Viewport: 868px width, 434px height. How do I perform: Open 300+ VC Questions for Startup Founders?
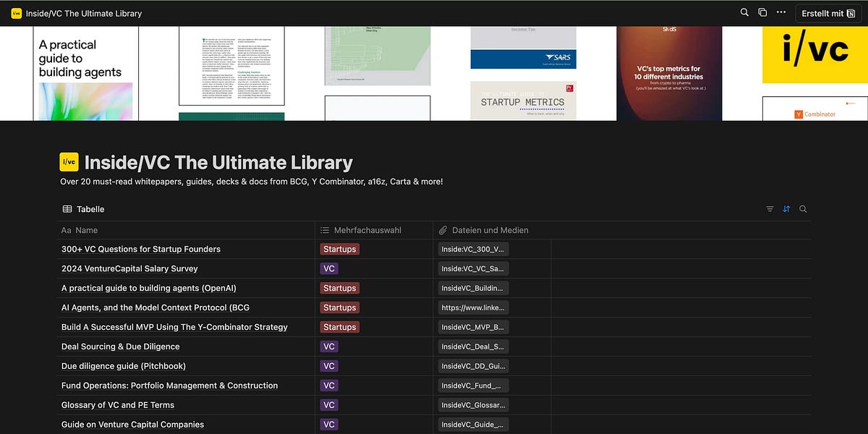click(x=141, y=249)
